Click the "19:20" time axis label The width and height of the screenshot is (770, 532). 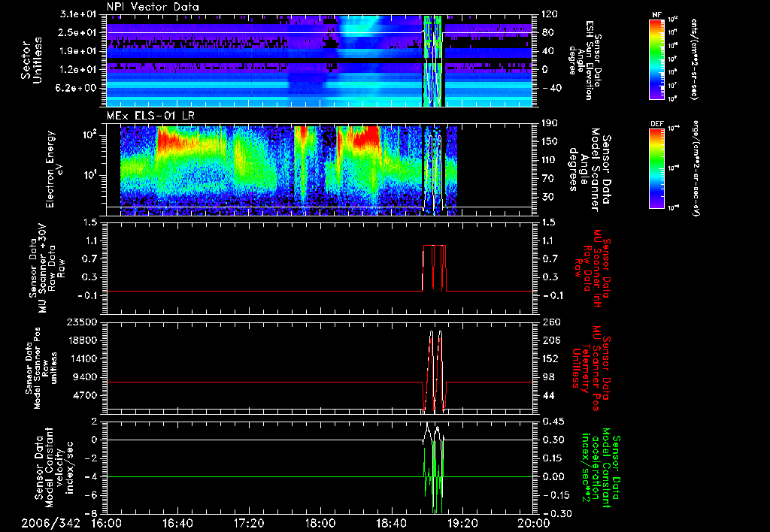pos(462,524)
